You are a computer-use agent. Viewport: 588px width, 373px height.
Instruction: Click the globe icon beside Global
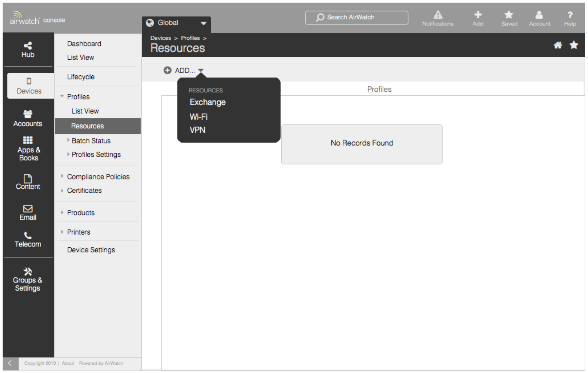[150, 23]
